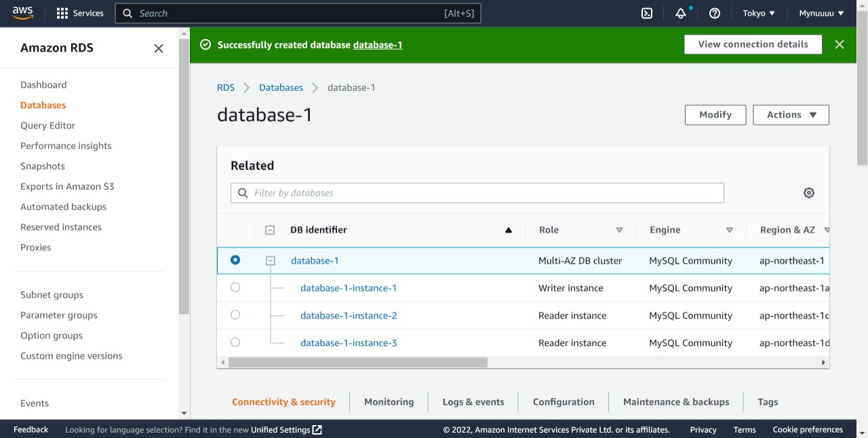The height and width of the screenshot is (438, 868).
Task: Open the Tokyo region dropdown
Action: [x=759, y=13]
